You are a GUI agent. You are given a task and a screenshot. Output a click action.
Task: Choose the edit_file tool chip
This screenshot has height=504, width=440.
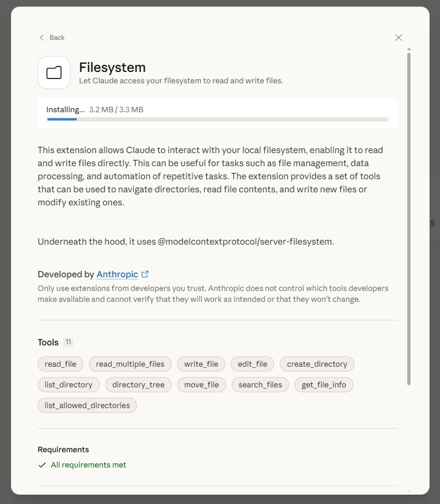click(x=252, y=364)
